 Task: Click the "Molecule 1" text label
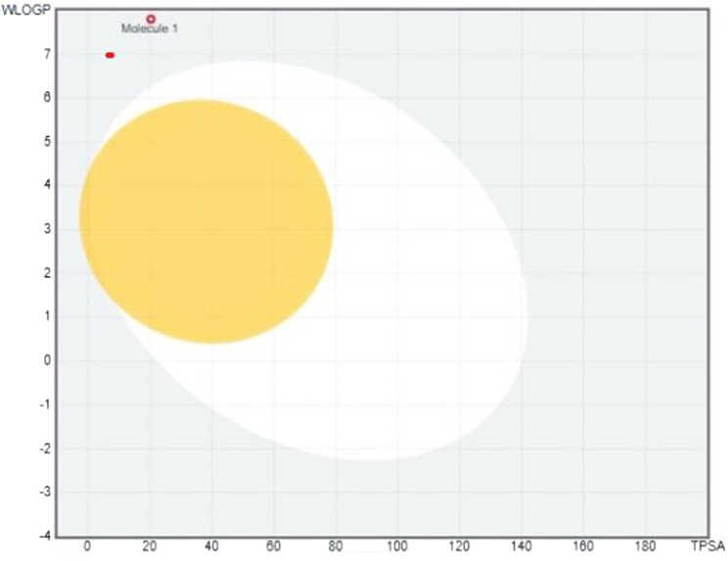pos(150,29)
